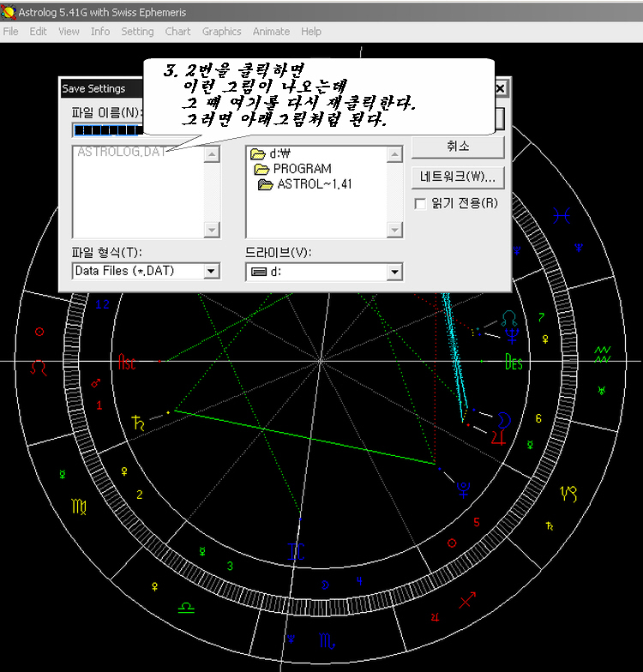Click the blue Pluto glyph on the inner wheel
Viewport: 643px width, 672px height.
coord(463,490)
